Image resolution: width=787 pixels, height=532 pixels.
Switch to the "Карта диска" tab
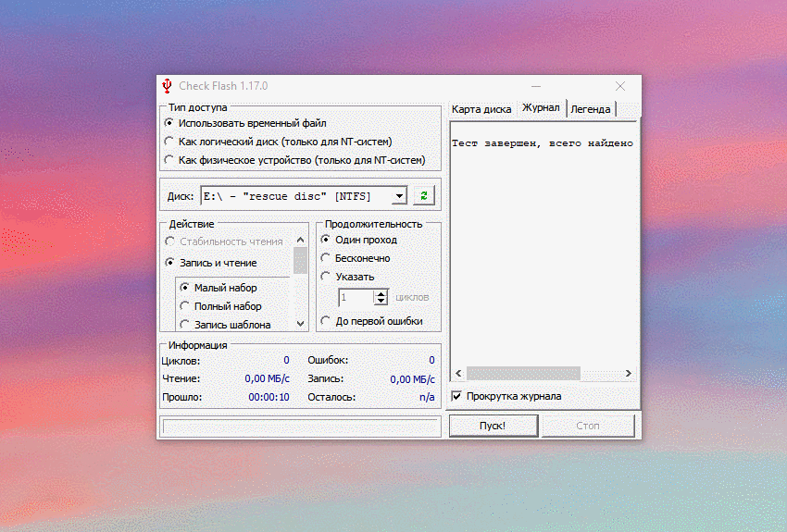(481, 109)
